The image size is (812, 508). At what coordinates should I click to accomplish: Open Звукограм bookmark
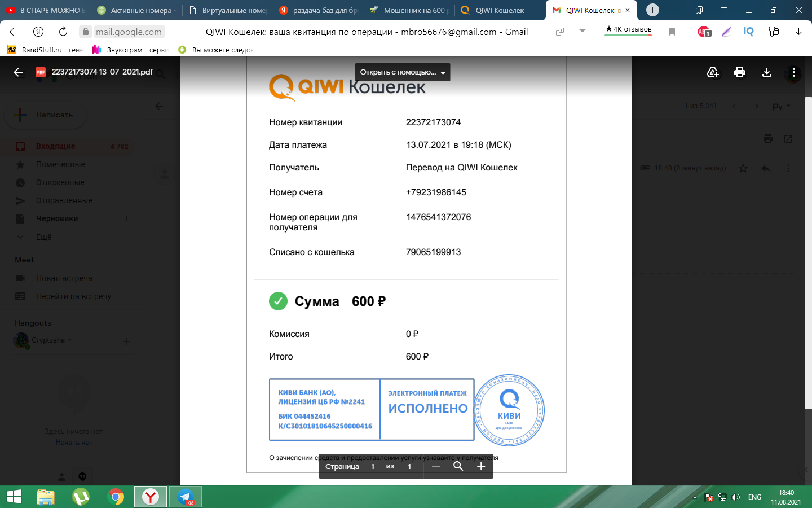coord(130,50)
